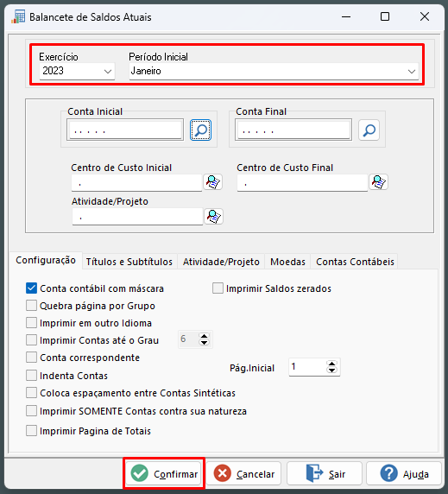Maximize the Balancete de Saldos Atuais window

385,16
